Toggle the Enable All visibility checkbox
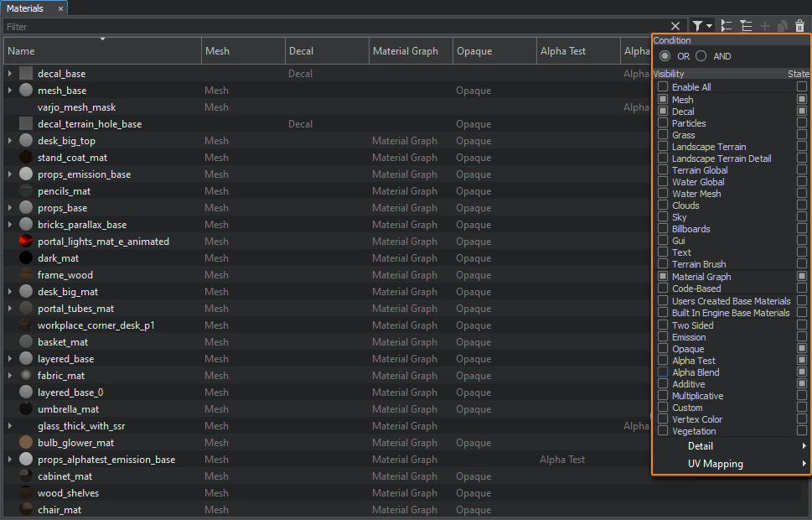 pos(663,87)
